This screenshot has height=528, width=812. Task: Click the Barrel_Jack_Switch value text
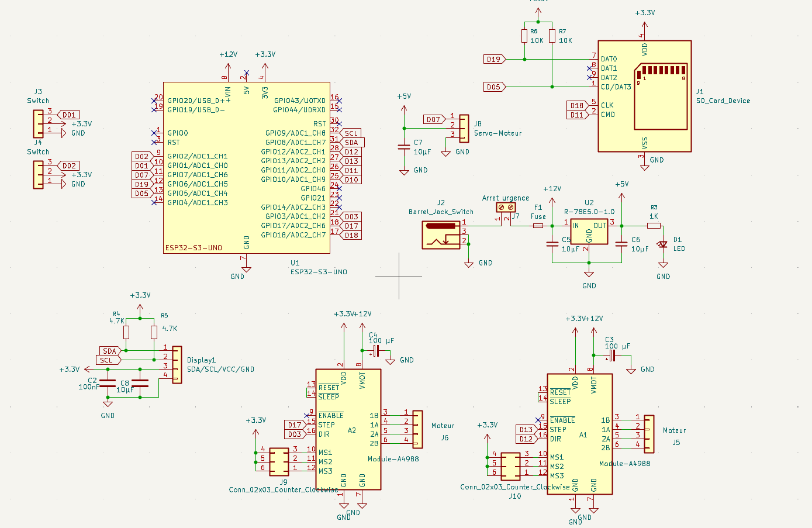point(441,212)
